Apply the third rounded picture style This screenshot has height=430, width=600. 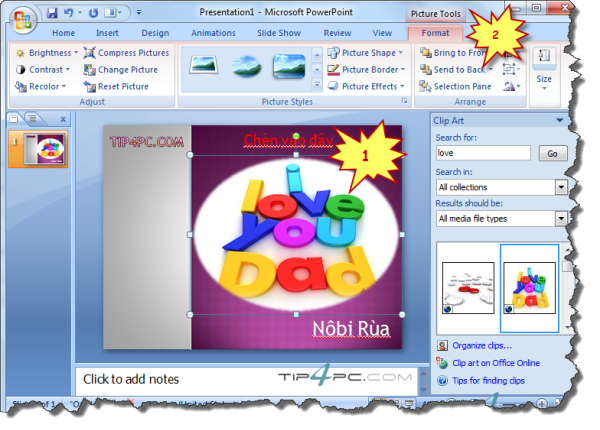289,67
